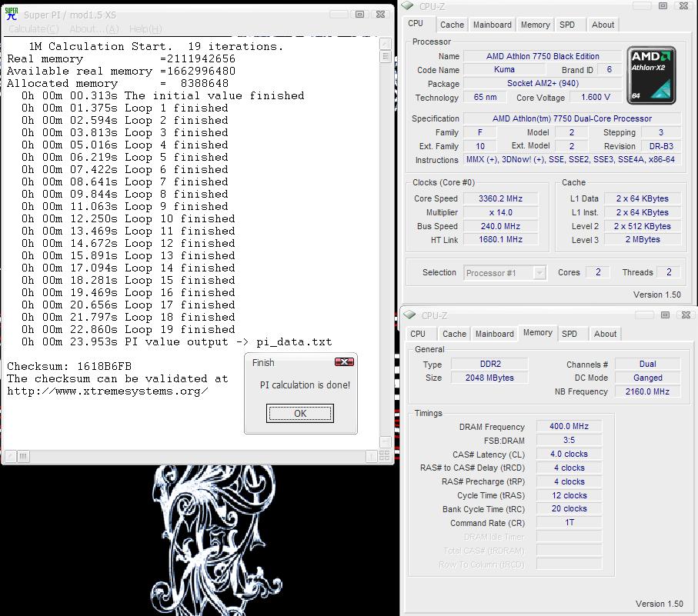The height and width of the screenshot is (616, 698).
Task: Switch to Mainboard tab in upper CPU-Z window
Action: [493, 25]
